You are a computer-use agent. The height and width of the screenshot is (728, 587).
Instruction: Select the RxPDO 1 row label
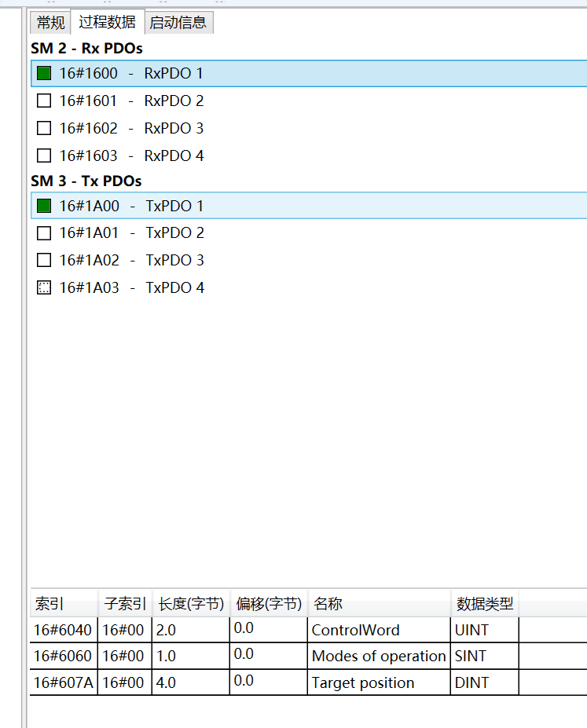coord(173,73)
